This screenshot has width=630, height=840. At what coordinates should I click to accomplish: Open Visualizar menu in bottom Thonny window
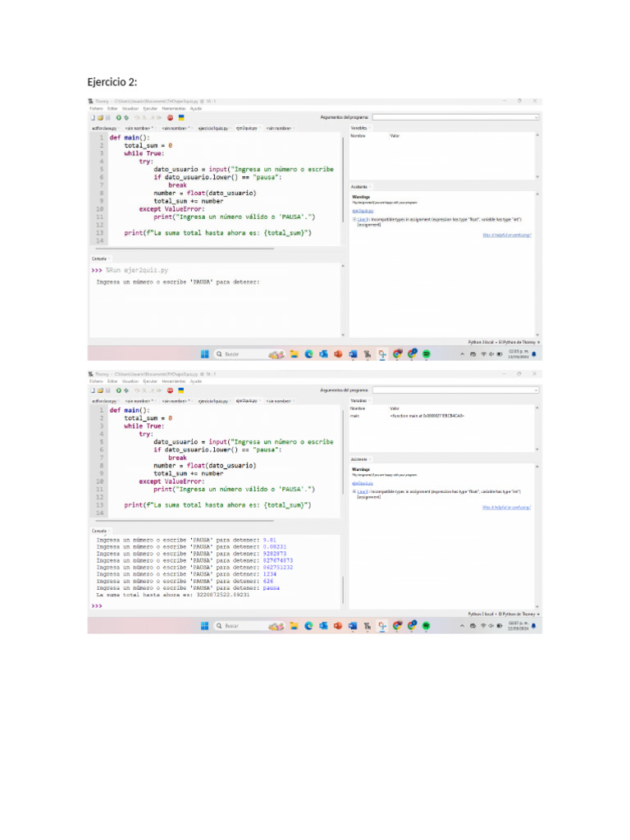click(x=130, y=381)
